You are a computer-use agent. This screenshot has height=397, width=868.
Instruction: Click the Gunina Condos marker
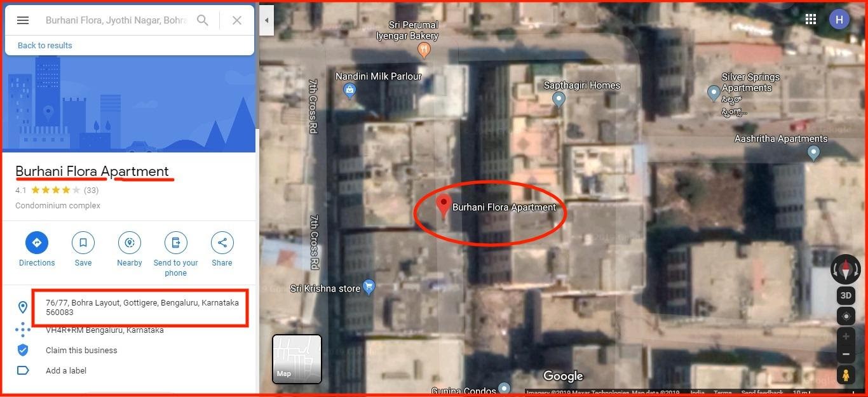tap(504, 387)
